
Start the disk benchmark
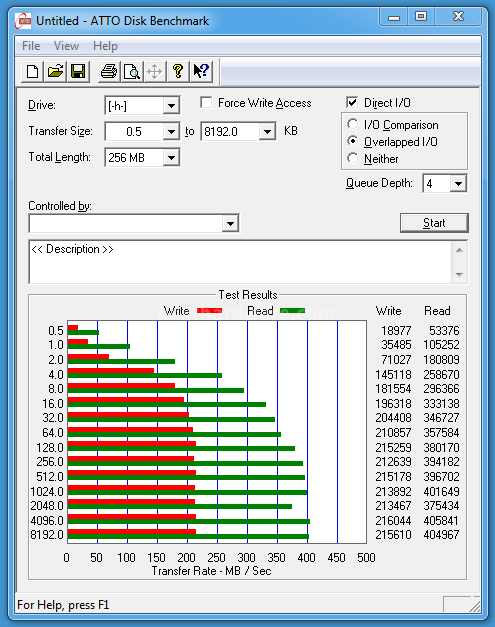(434, 223)
